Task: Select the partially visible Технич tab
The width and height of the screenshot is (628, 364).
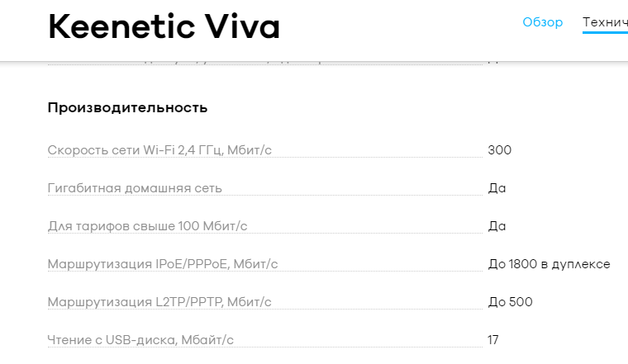Action: click(605, 22)
